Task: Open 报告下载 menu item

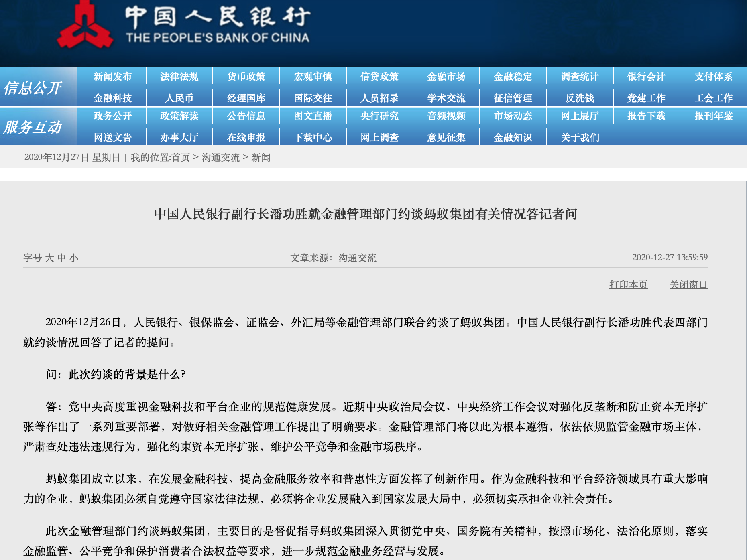Action: pos(646,116)
